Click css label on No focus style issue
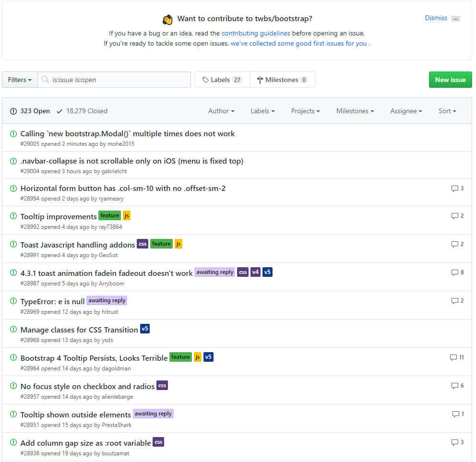The width and height of the screenshot is (476, 462). coord(162,385)
